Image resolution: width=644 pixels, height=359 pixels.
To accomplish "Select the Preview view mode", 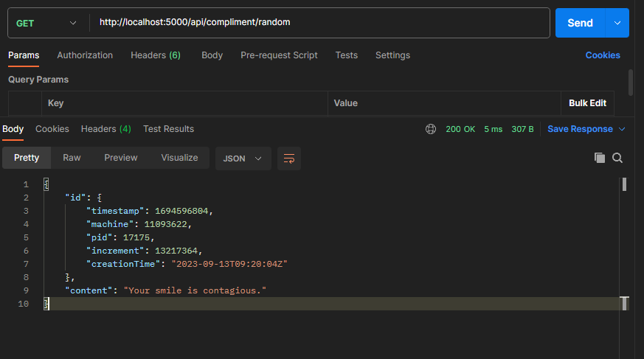I will click(121, 158).
